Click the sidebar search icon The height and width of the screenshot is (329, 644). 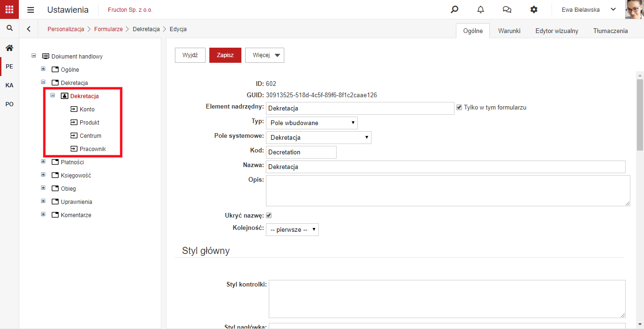9,28
